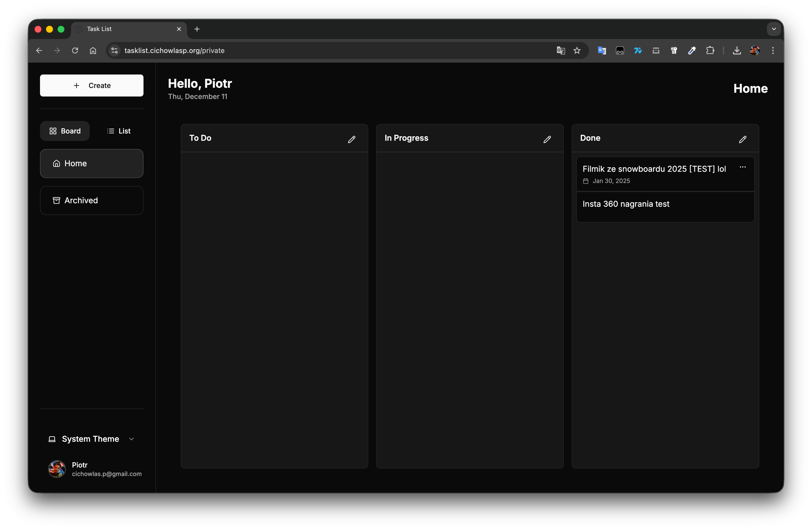
Task: Open extensions puzzle icon in browser toolbar
Action: (710, 50)
